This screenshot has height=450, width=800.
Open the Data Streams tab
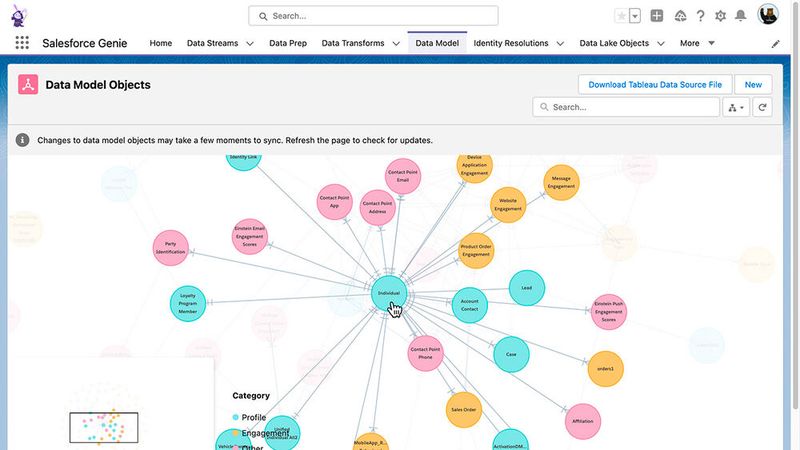pyautogui.click(x=212, y=43)
